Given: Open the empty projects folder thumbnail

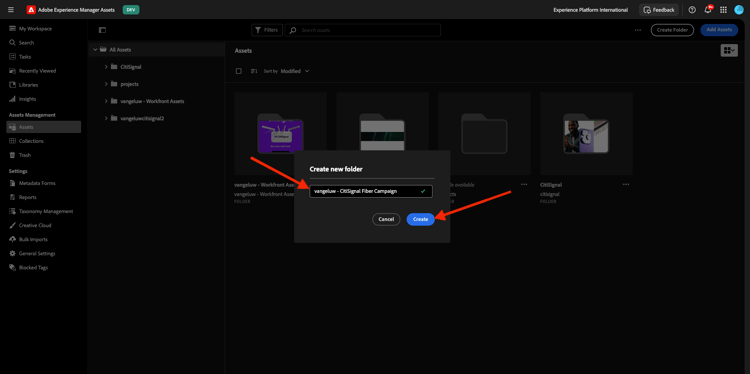Looking at the screenshot, I should pos(484,133).
